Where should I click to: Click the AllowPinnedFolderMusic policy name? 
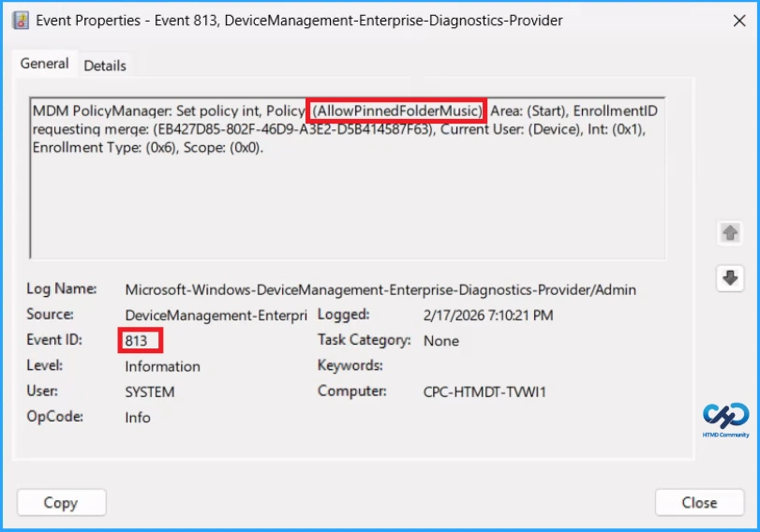tap(397, 111)
